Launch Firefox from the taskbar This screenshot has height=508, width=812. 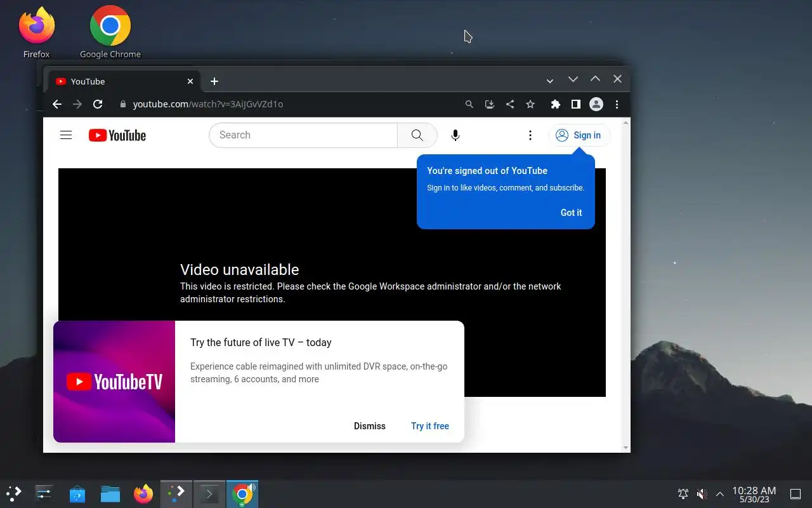(x=143, y=493)
